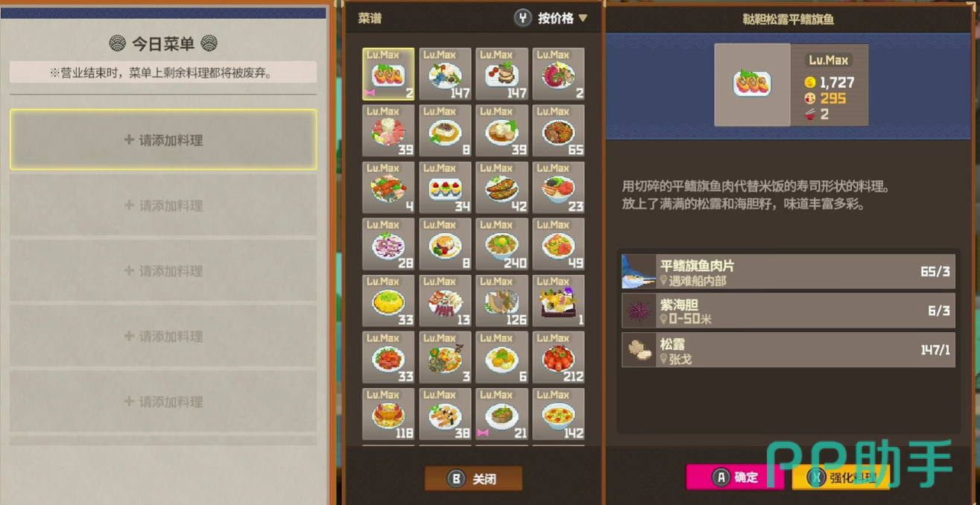The image size is (980, 505).
Task: Click the 松露 truffle ingredient row
Action: click(788, 350)
